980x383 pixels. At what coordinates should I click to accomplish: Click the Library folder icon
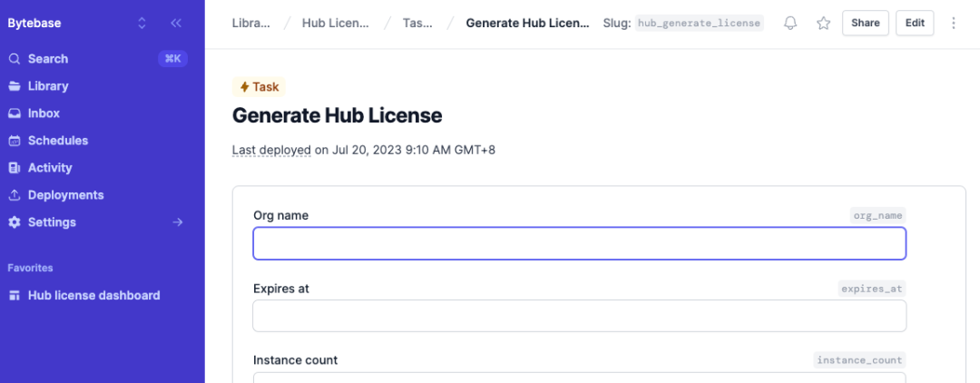point(15,86)
